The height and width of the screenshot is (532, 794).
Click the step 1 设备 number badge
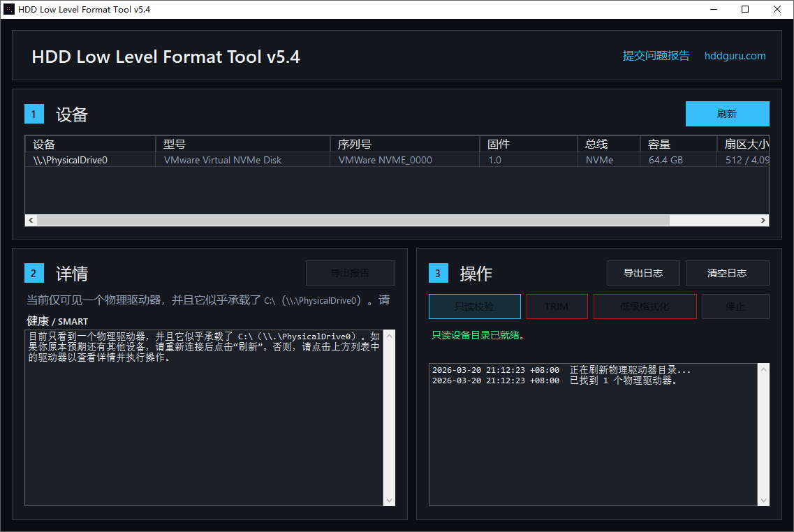(x=34, y=114)
